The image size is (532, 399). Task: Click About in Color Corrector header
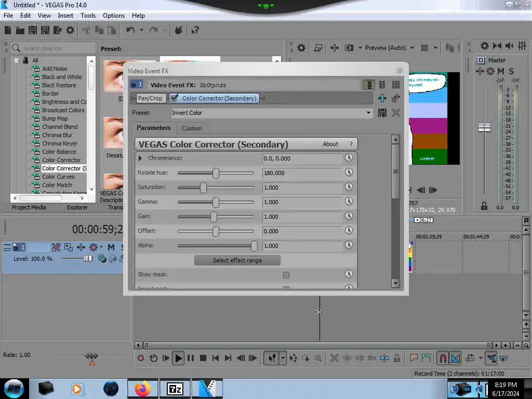[330, 144]
